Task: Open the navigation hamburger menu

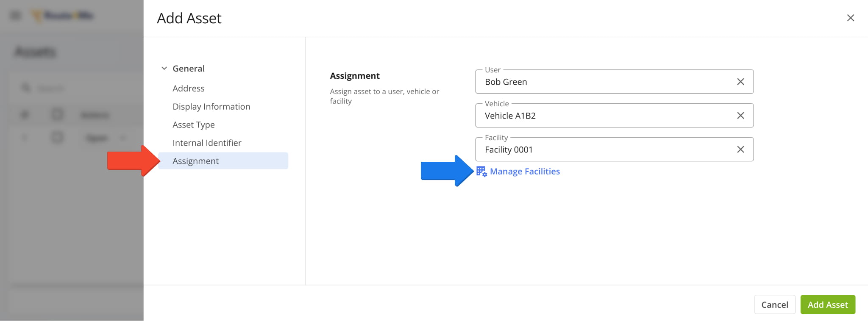Action: [x=16, y=15]
